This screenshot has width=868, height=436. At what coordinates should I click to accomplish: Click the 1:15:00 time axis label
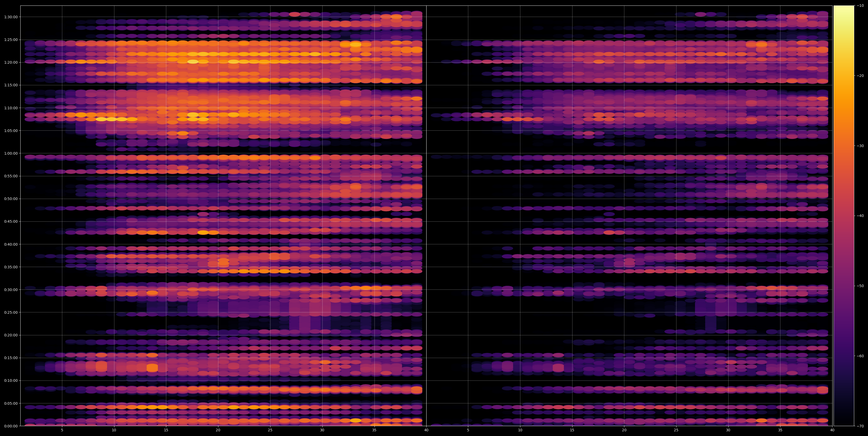coord(11,85)
